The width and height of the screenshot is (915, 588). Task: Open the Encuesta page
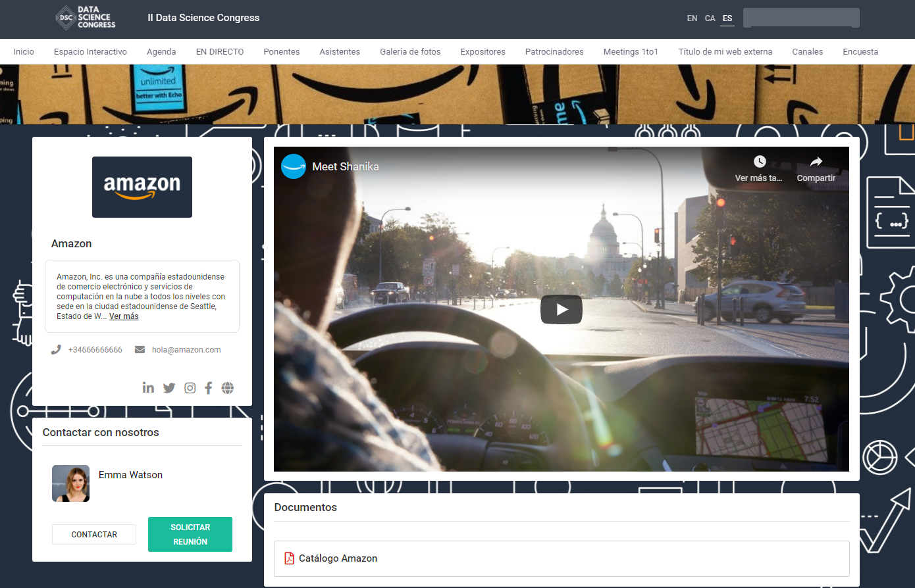(860, 52)
